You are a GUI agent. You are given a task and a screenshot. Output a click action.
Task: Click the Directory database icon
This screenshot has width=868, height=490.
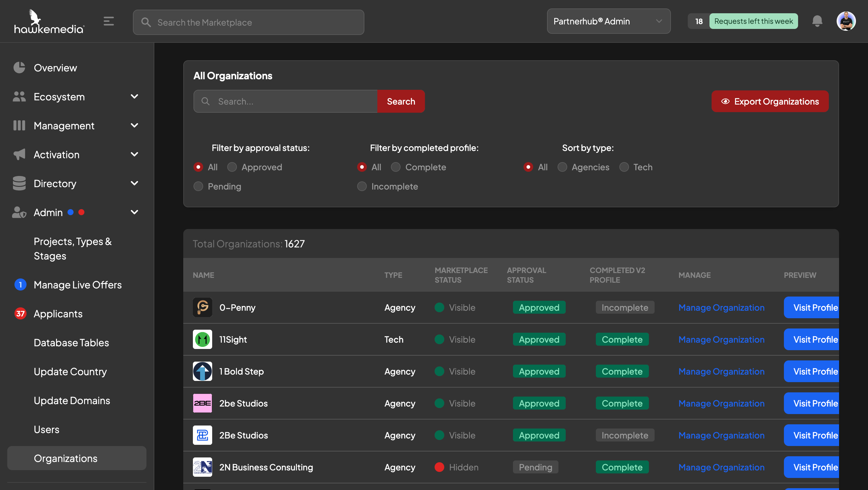point(19,183)
